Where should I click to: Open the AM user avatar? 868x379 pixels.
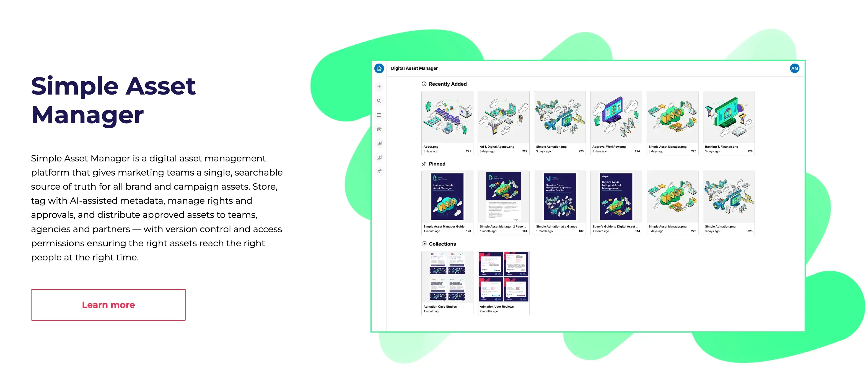point(795,68)
